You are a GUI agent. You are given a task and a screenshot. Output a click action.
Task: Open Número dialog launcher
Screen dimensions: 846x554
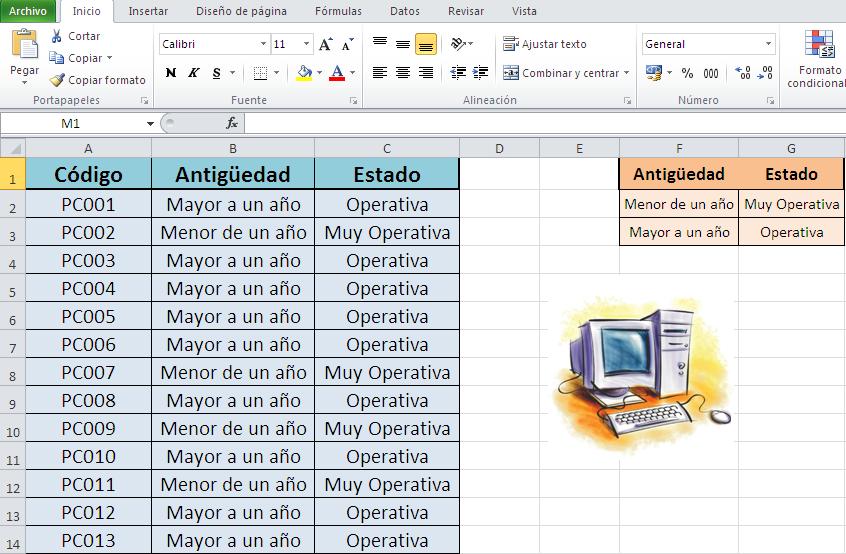pyautogui.click(x=770, y=101)
